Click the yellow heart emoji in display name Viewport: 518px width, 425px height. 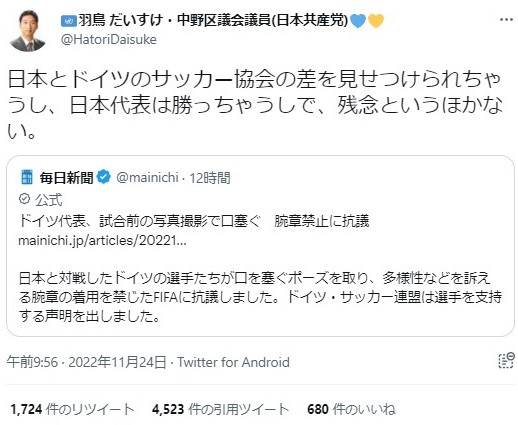[376, 21]
